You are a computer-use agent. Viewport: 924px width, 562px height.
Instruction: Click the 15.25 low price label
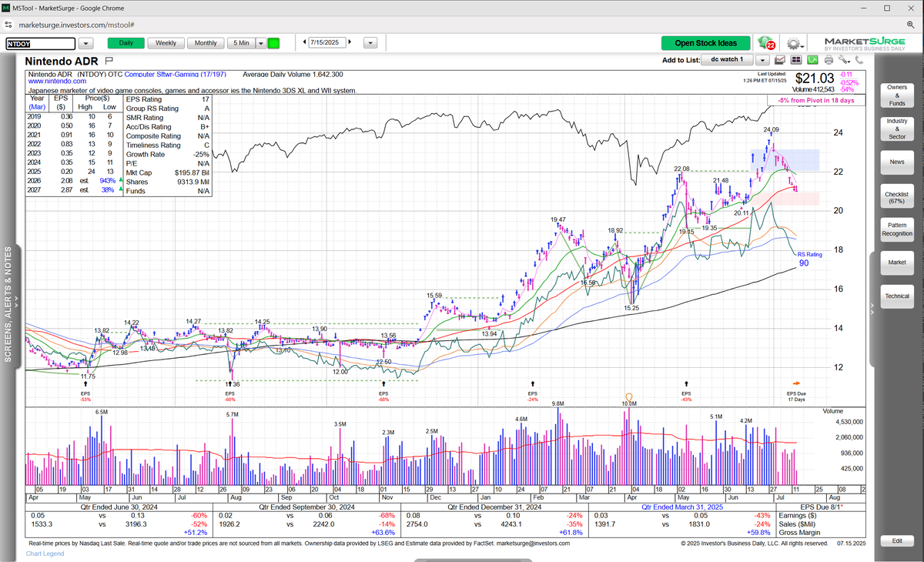631,308
